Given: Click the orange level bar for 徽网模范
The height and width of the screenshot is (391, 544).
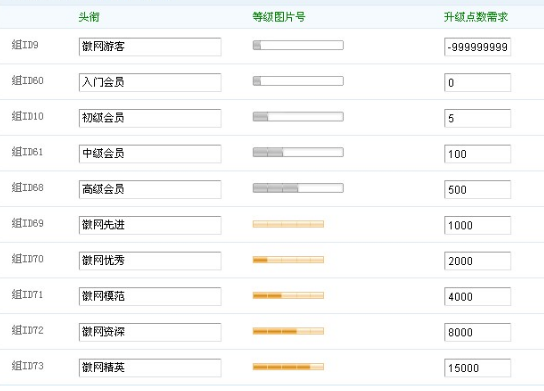Looking at the screenshot, I should click(x=288, y=296).
